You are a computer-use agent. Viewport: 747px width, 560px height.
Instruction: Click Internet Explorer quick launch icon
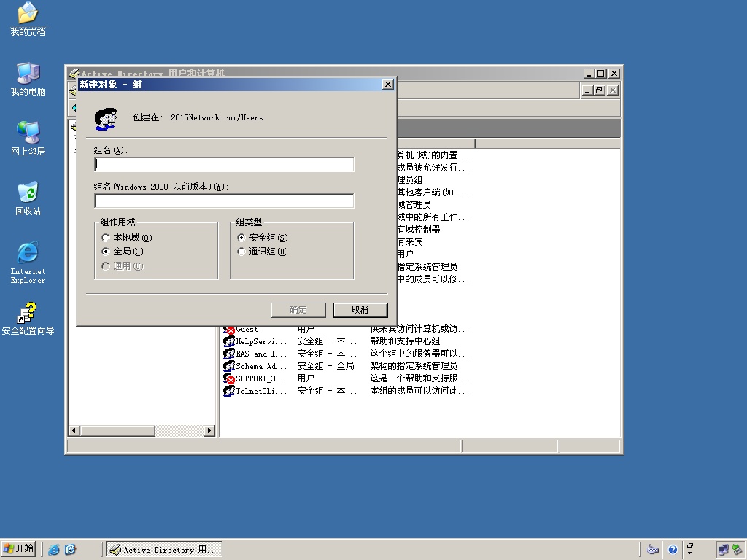click(54, 550)
